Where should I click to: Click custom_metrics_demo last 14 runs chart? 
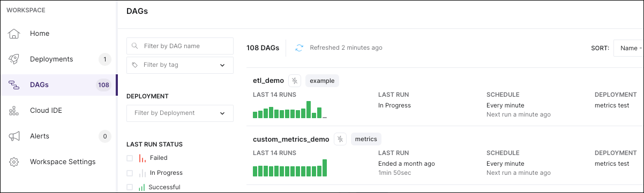click(x=290, y=168)
